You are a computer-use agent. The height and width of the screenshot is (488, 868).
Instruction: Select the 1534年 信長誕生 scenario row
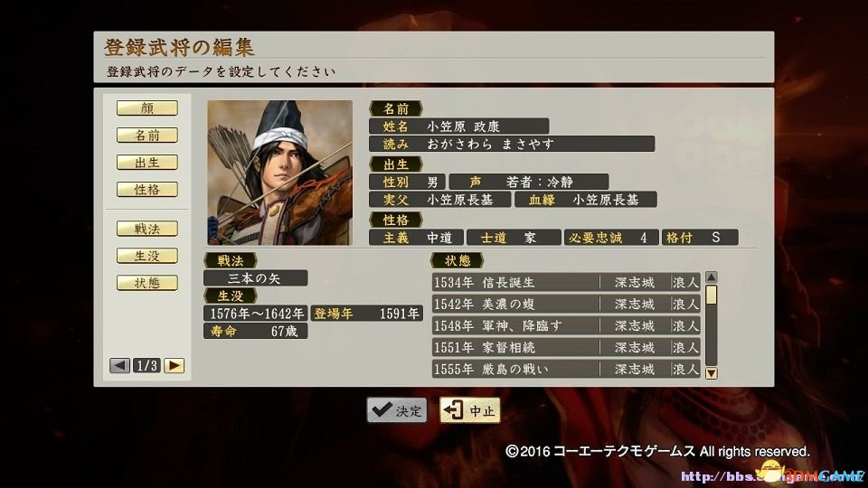566,282
